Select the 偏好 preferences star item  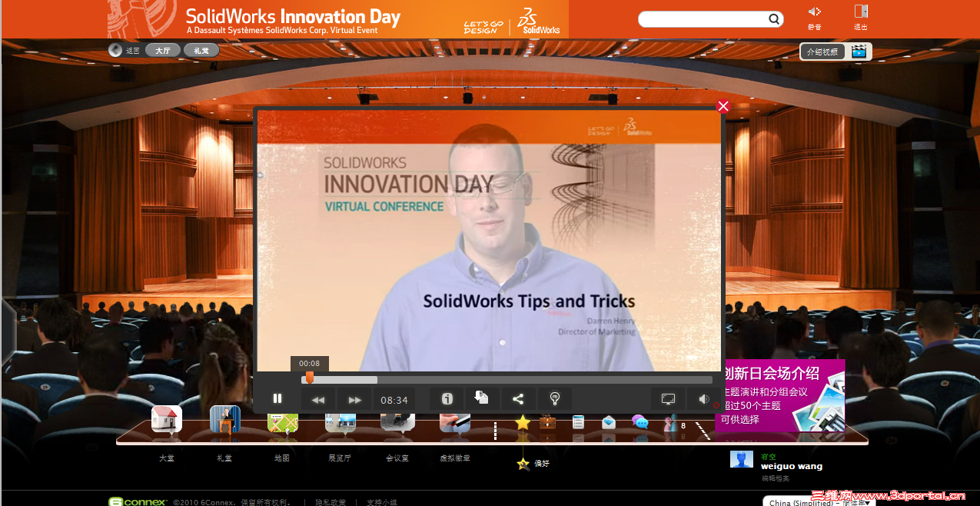tap(533, 464)
